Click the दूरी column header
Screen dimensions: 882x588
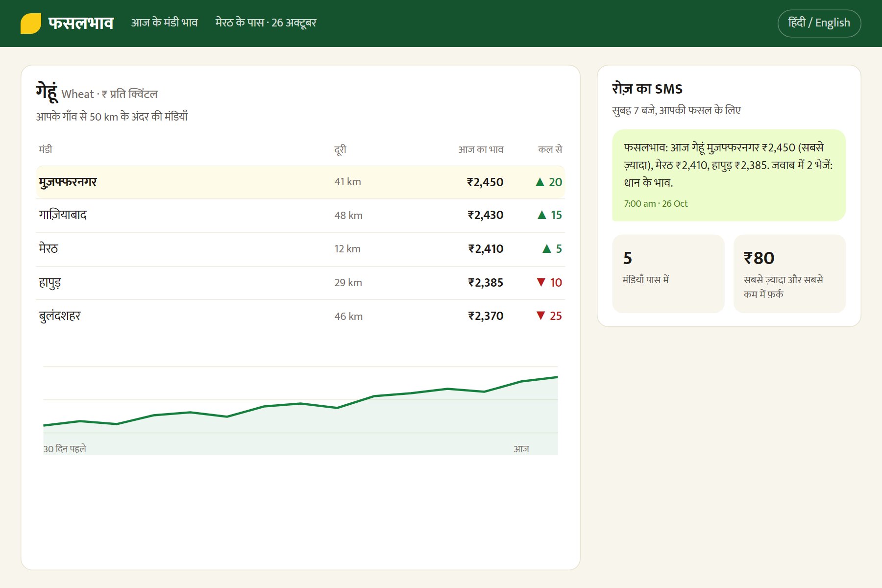click(x=340, y=149)
